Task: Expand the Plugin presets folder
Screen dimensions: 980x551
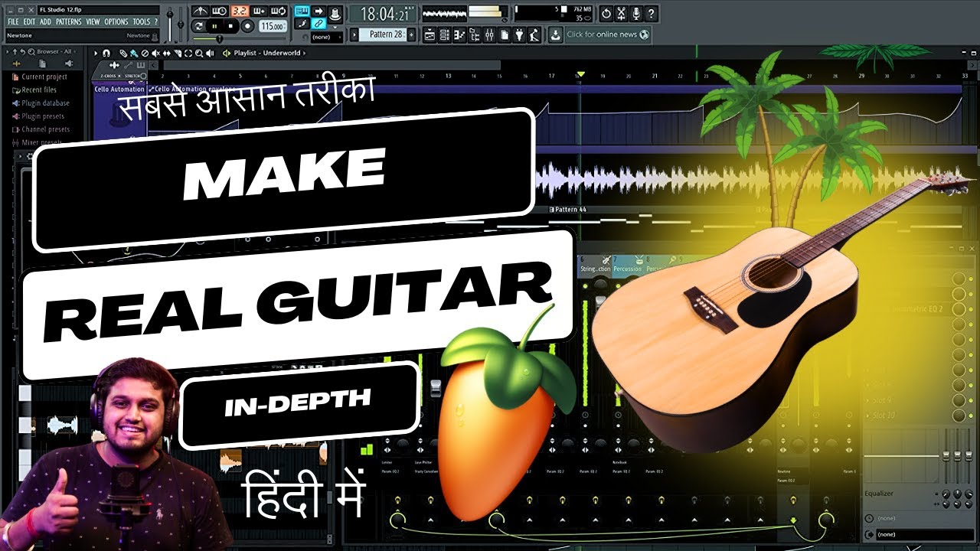Action: click(38, 116)
